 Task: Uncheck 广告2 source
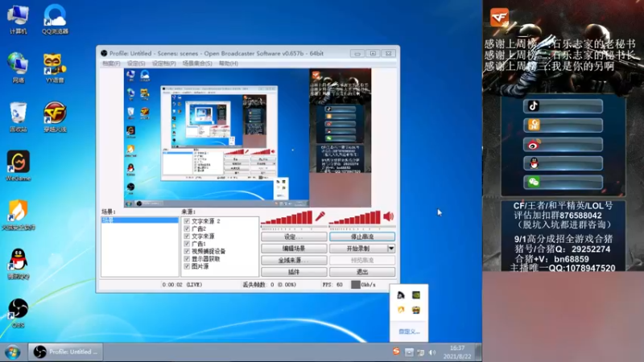(187, 228)
